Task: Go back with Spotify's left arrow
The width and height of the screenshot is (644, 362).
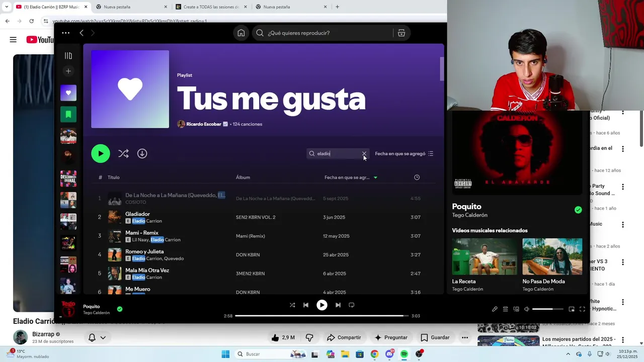Action: click(82, 33)
